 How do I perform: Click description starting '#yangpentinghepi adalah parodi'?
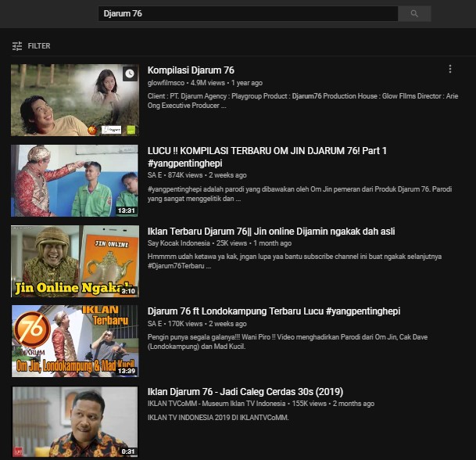click(299, 194)
